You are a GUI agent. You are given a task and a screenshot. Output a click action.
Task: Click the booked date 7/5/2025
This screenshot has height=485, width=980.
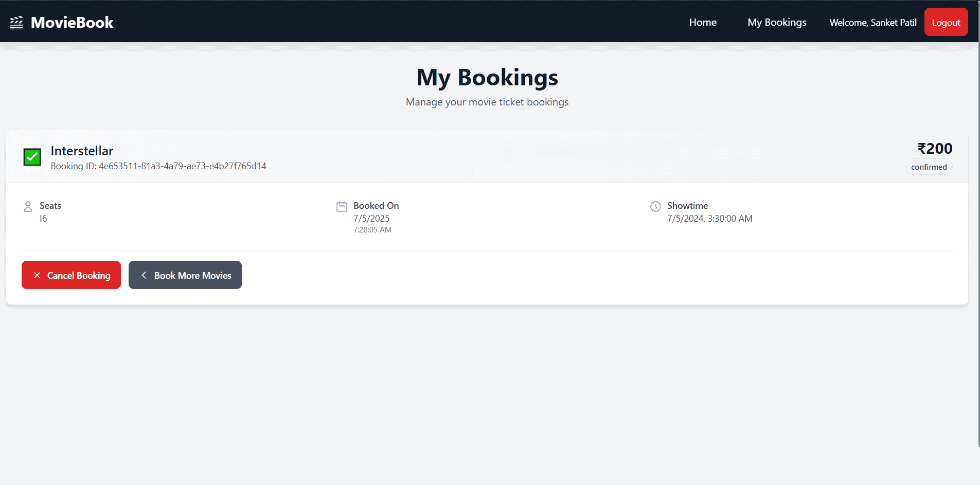click(371, 219)
